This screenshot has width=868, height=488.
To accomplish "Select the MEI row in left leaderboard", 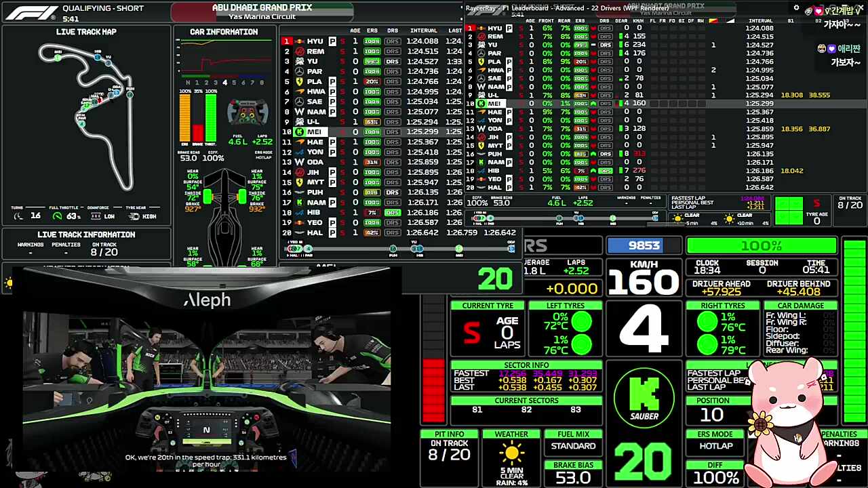I will click(314, 132).
